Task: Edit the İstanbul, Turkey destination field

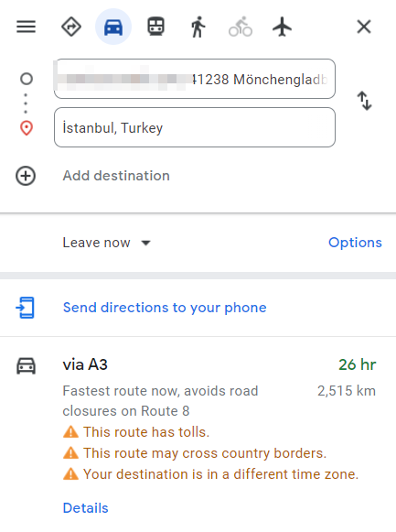Action: pos(195,127)
